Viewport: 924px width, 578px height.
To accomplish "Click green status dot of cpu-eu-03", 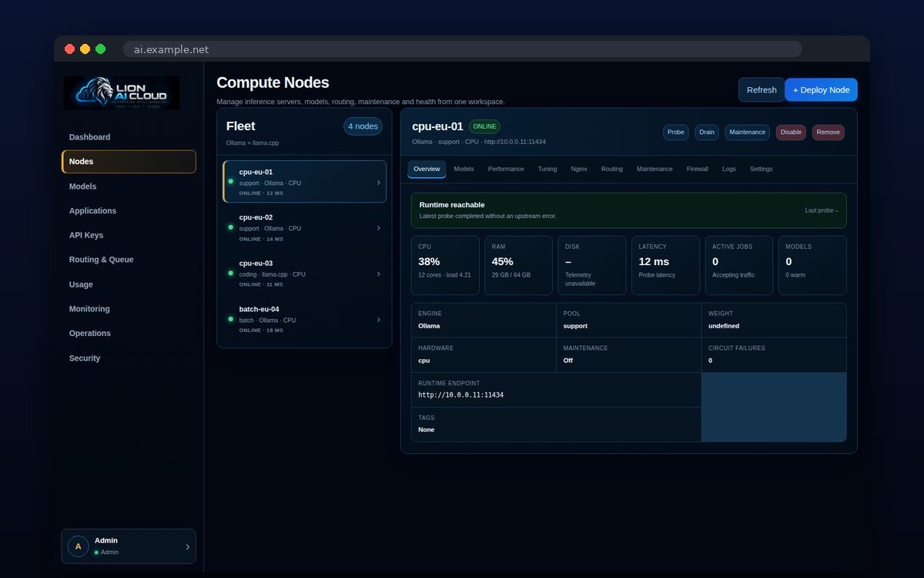I will 230,274.
